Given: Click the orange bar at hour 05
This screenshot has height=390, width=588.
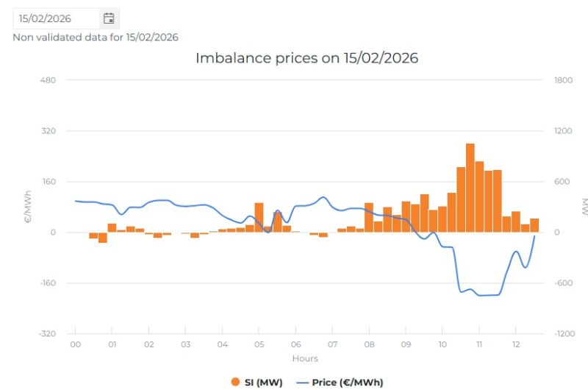Looking at the screenshot, I should (x=259, y=217).
